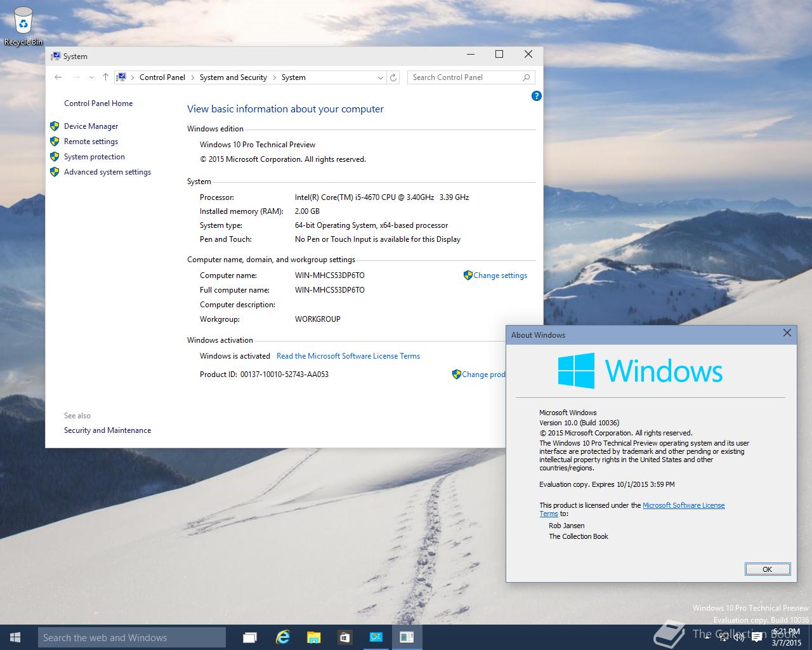This screenshot has width=812, height=650.
Task: Click the volume speaker tray icon
Action: click(x=740, y=637)
